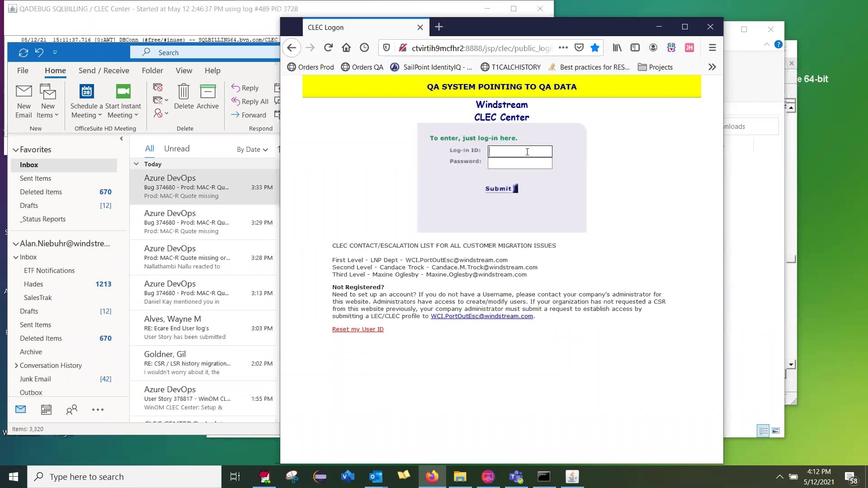Open Microsoft Teams from the taskbar
Viewport: 868px width, 488px height.
pos(517,476)
